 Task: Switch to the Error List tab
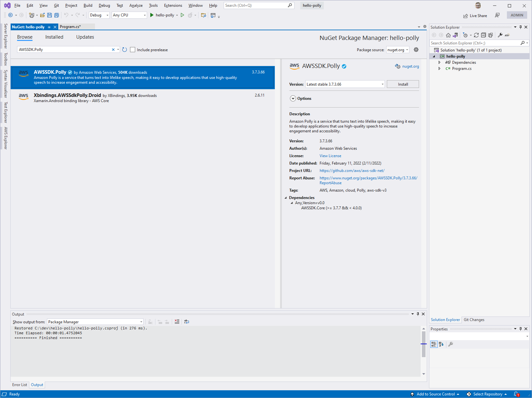click(x=20, y=385)
